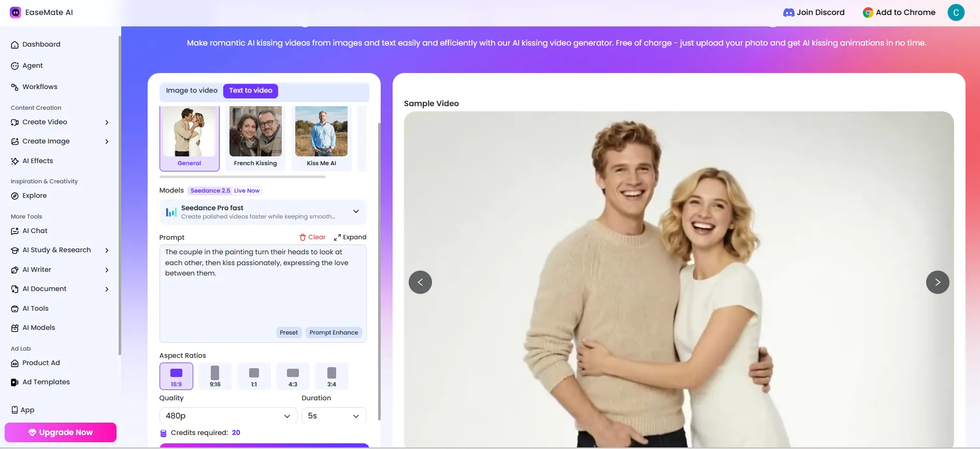
Task: Expand the prompt text box
Action: 350,237
